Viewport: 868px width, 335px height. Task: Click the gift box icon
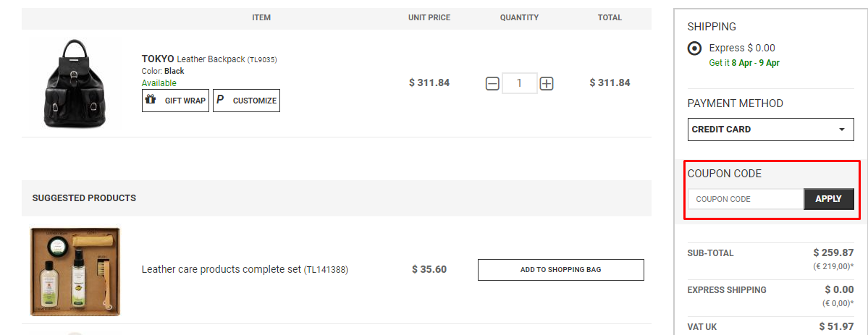(150, 100)
